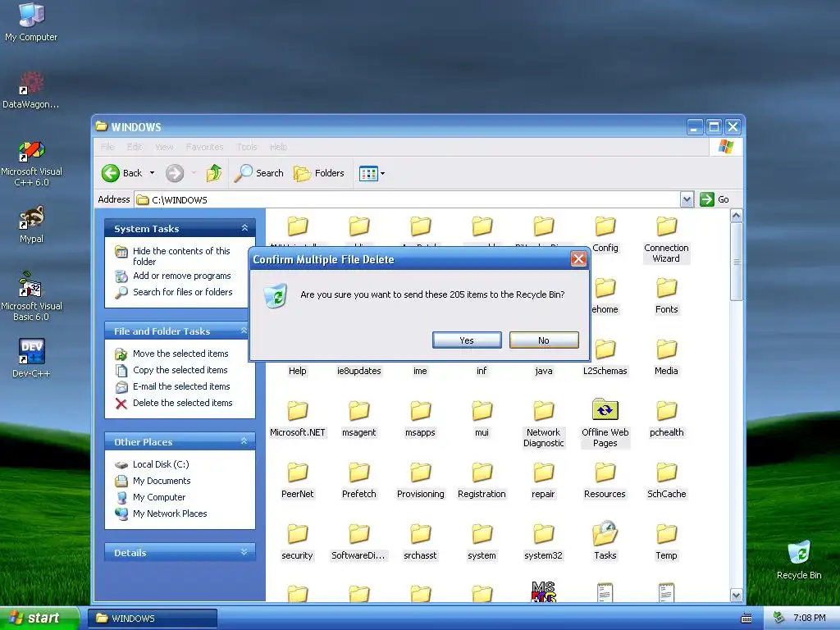Expand the Address bar dropdown
This screenshot has width=840, height=630.
(x=687, y=199)
